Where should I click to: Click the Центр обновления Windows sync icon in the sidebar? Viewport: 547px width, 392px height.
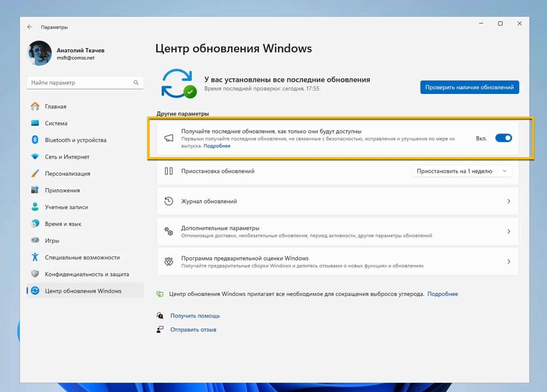[x=35, y=291]
